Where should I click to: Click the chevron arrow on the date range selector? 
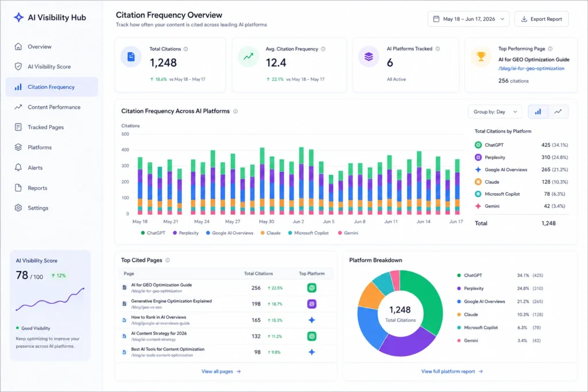pyautogui.click(x=502, y=19)
